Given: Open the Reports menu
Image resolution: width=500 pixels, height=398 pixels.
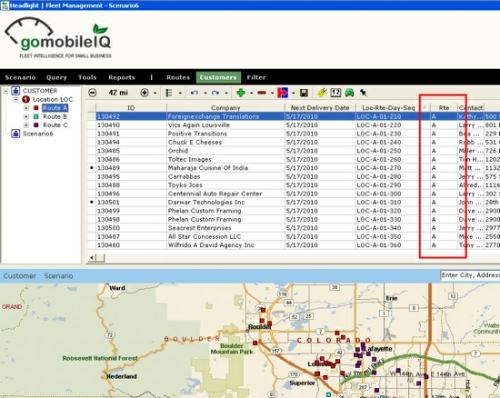Looking at the screenshot, I should [x=122, y=77].
